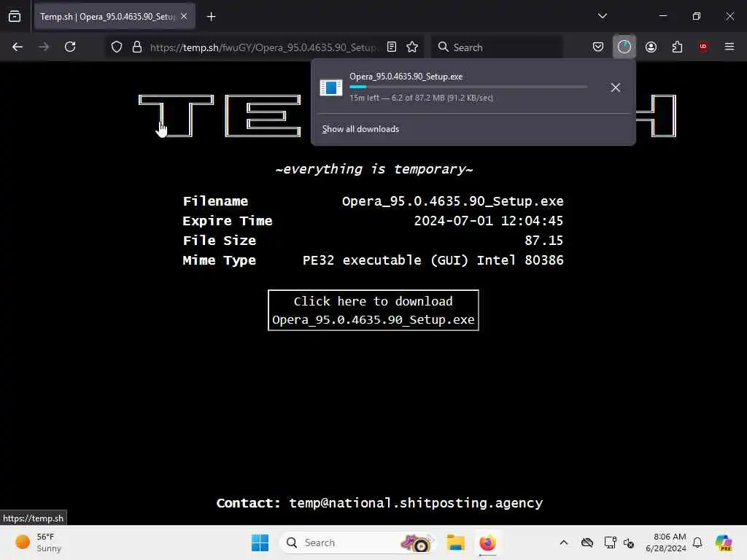Open Firefox application hamburger menu
This screenshot has width=747, height=560.
[729, 47]
